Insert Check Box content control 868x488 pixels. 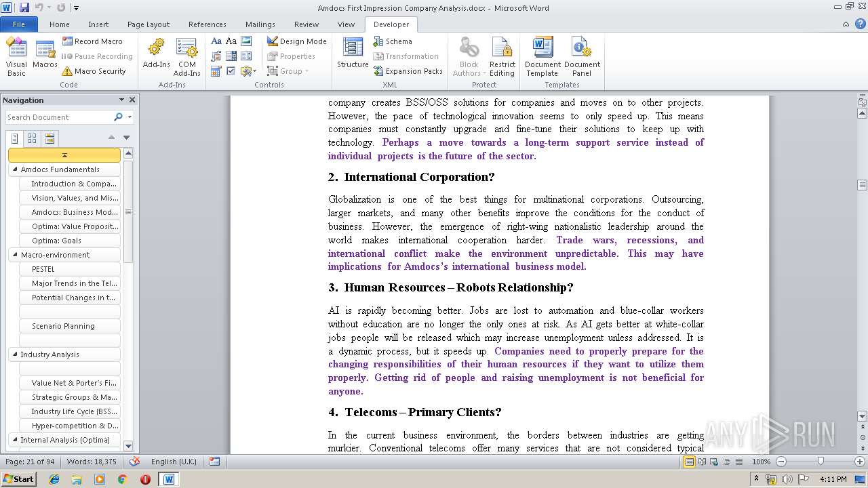point(231,71)
